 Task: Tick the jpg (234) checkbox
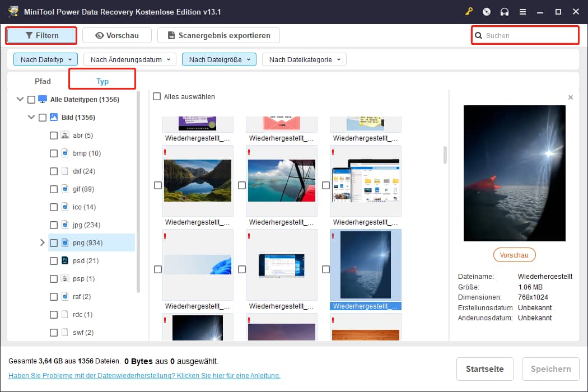[54, 225]
